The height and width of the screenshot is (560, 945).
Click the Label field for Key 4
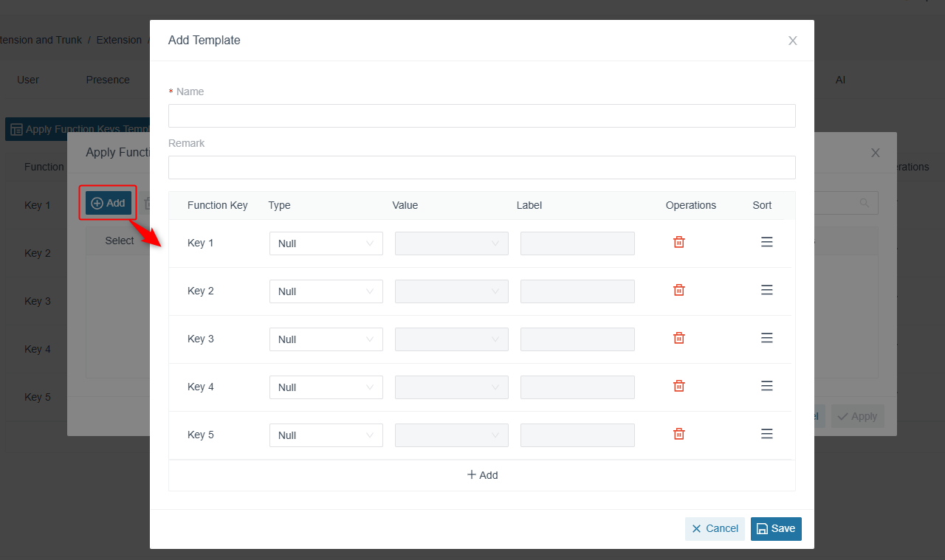coord(577,387)
